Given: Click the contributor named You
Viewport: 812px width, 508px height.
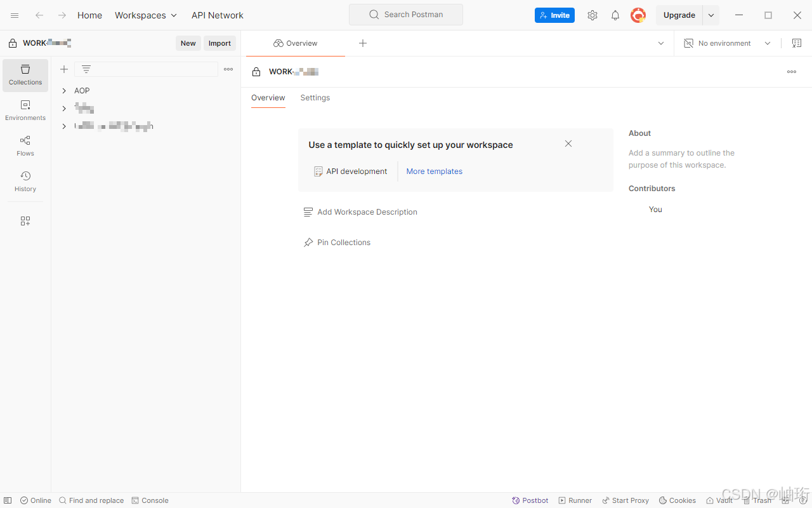Looking at the screenshot, I should [x=655, y=210].
